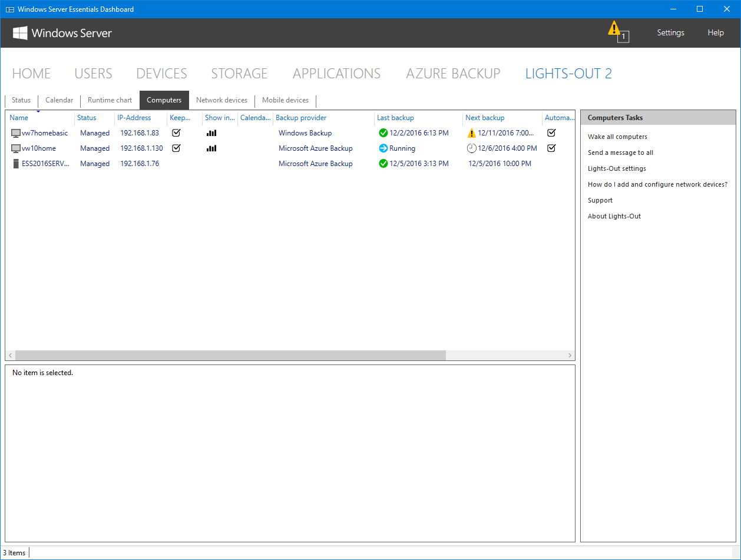The height and width of the screenshot is (560, 741).
Task: Click the server icon beside ESS2016SERV
Action: point(16,164)
